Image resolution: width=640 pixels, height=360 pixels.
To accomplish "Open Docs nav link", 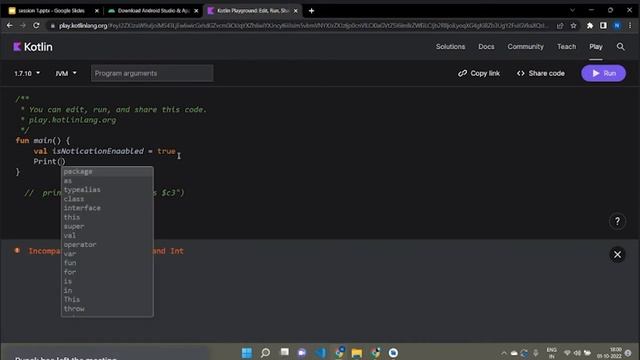I will [486, 47].
